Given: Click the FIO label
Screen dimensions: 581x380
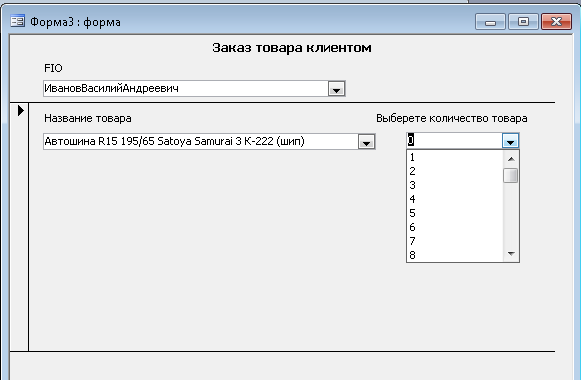Looking at the screenshot, I should coord(53,68).
